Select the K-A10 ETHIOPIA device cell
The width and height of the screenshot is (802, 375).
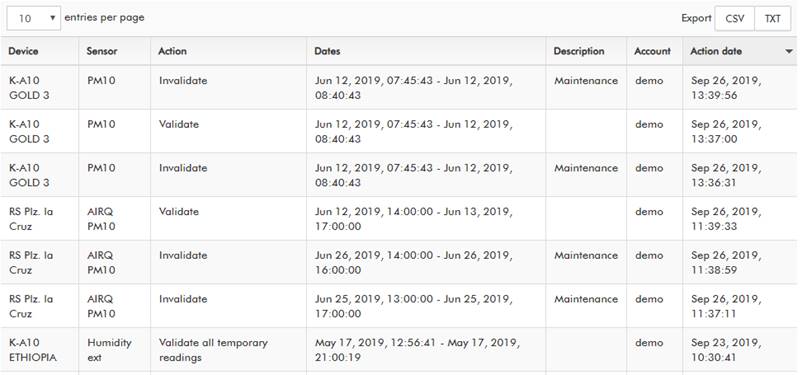39,349
